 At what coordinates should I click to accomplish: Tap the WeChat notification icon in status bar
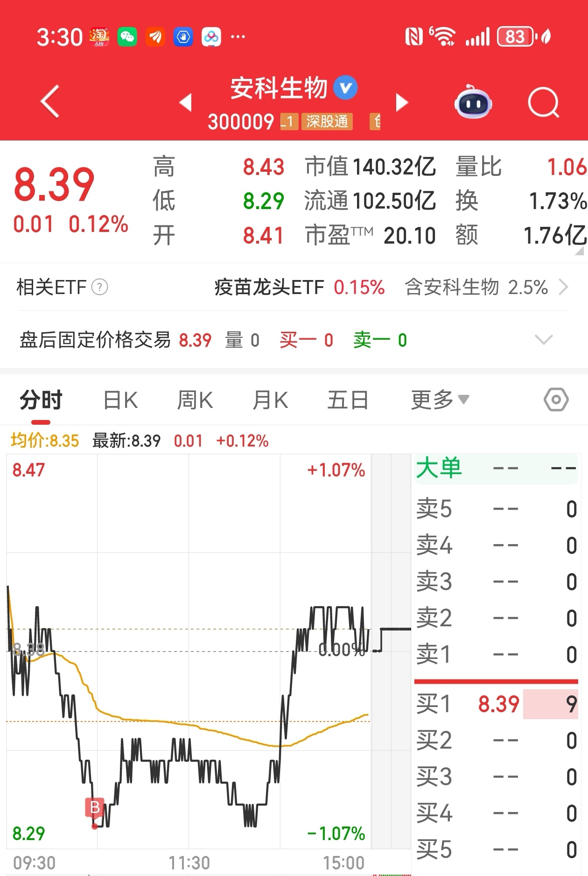127,37
